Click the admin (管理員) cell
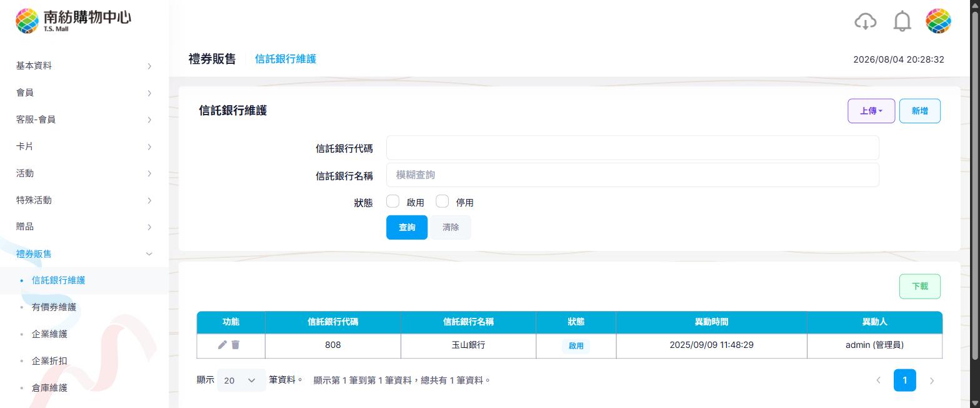 click(x=874, y=345)
